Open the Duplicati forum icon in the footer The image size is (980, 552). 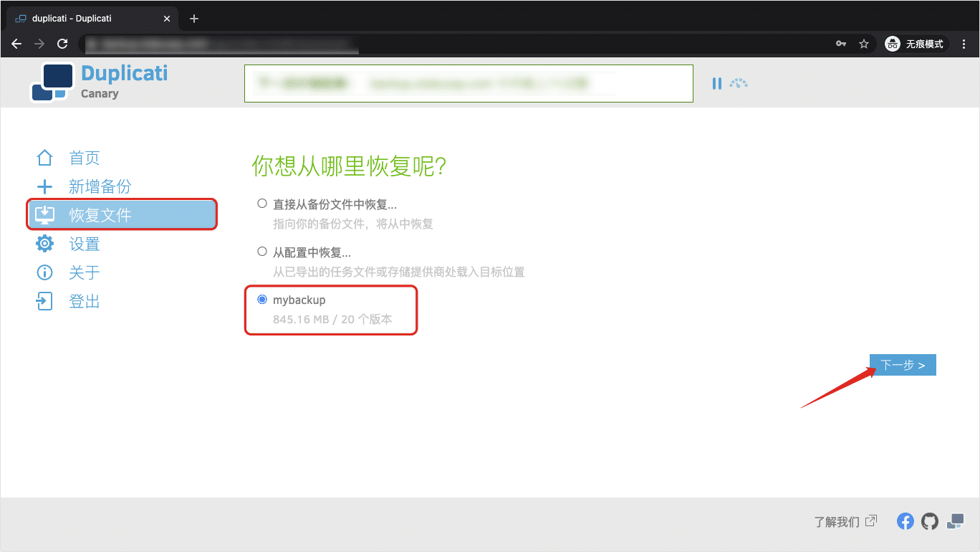point(955,521)
